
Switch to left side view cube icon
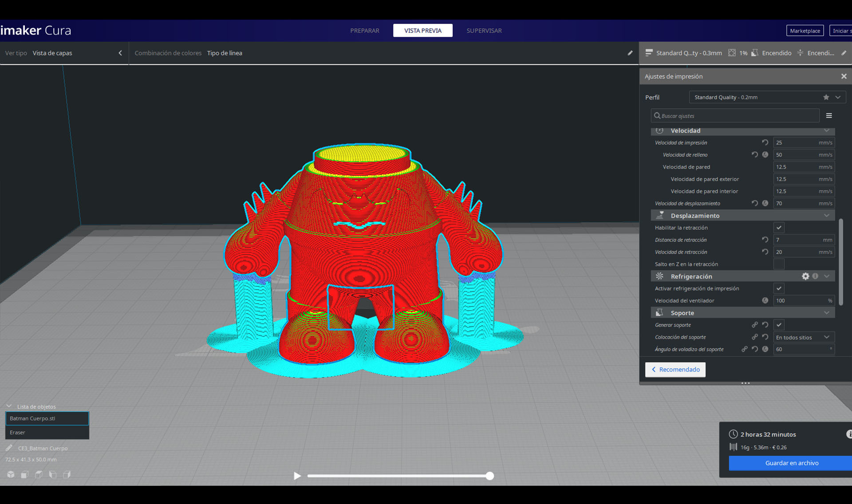pos(53,474)
